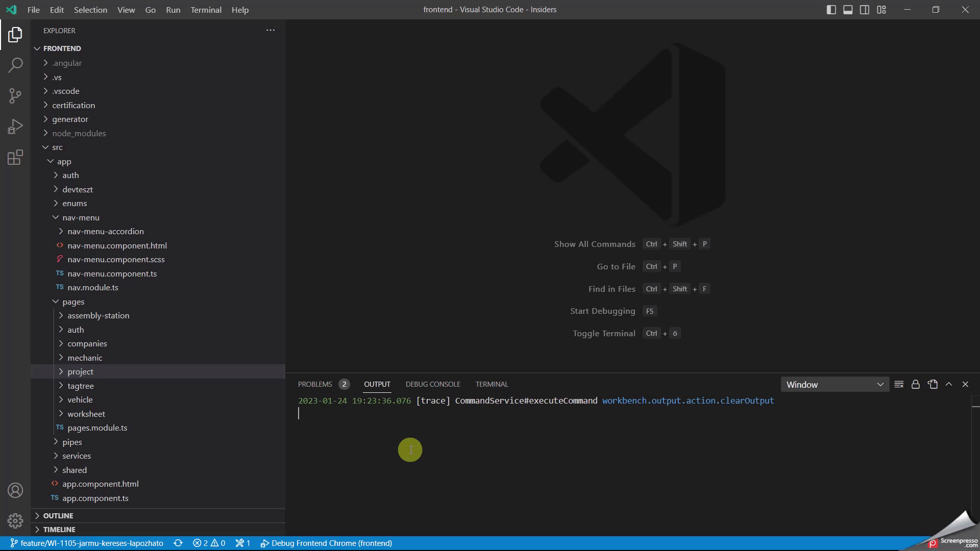Click Debug Frontend Chrome in status bar
The width and height of the screenshot is (980, 551).
327,543
